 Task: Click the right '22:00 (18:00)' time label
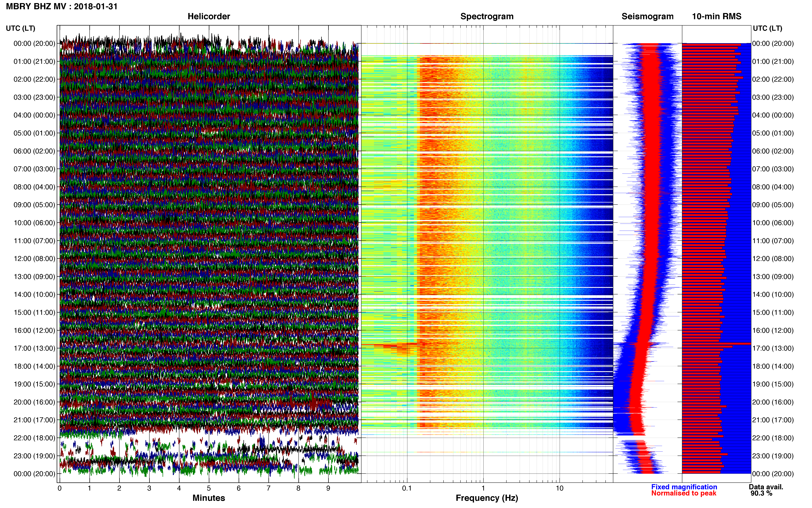click(x=773, y=438)
